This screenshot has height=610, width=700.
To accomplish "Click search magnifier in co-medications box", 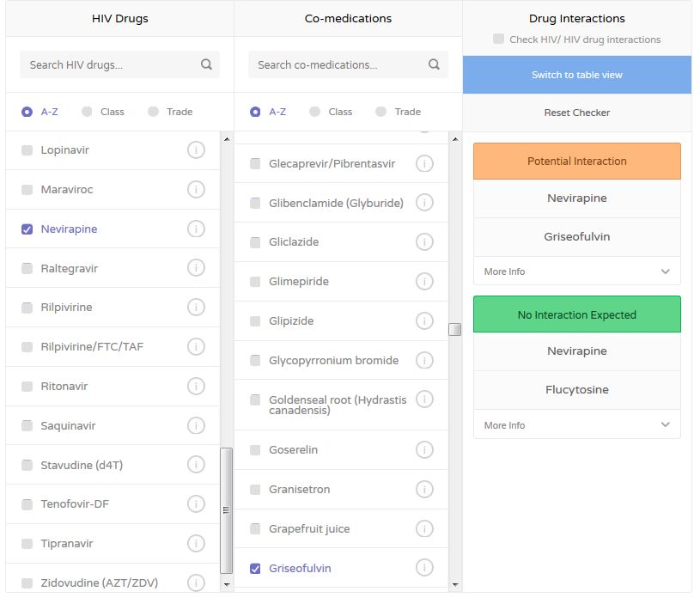I will tap(434, 64).
